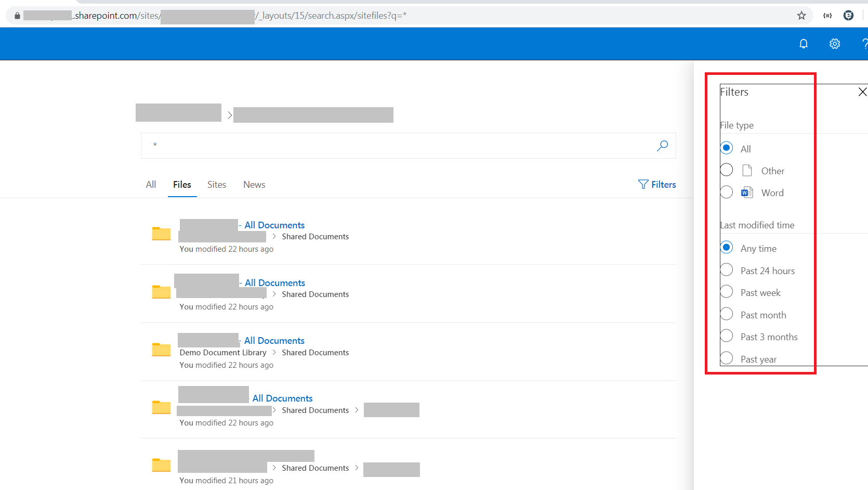The width and height of the screenshot is (868, 490).
Task: Open the notifications bell icon
Action: coord(804,44)
